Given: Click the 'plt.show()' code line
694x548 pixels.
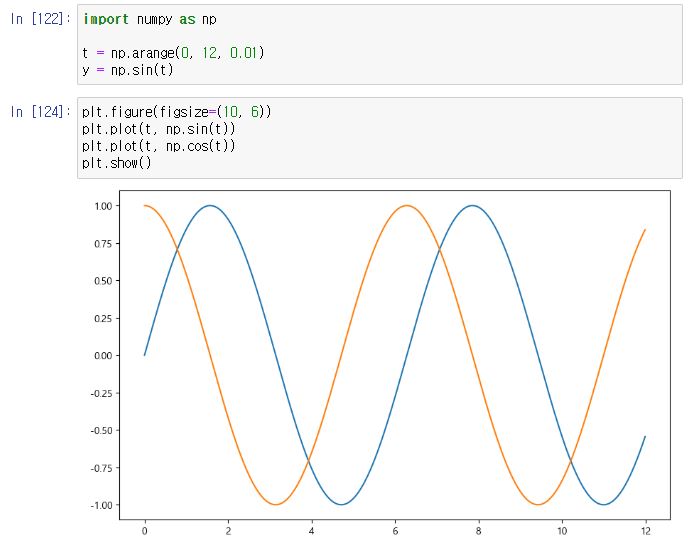Looking at the screenshot, I should (x=117, y=163).
